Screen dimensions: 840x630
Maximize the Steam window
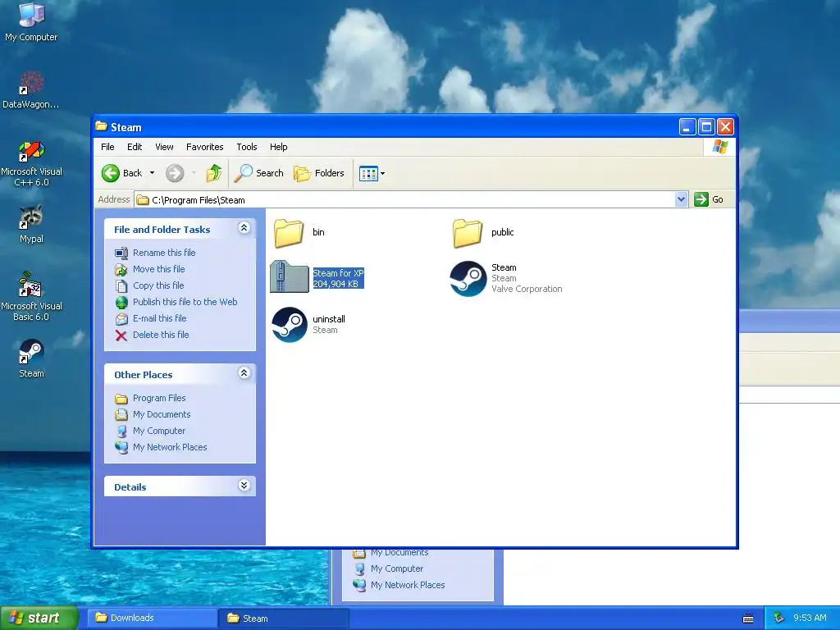pos(706,127)
